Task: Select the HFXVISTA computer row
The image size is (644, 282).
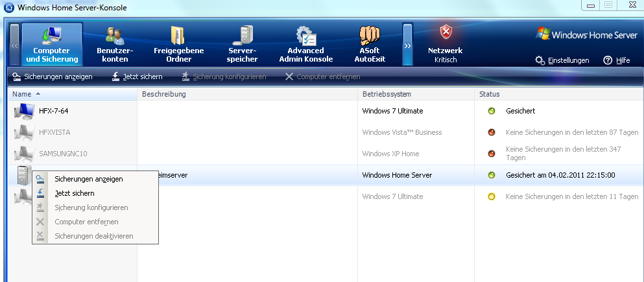Action: click(326, 132)
